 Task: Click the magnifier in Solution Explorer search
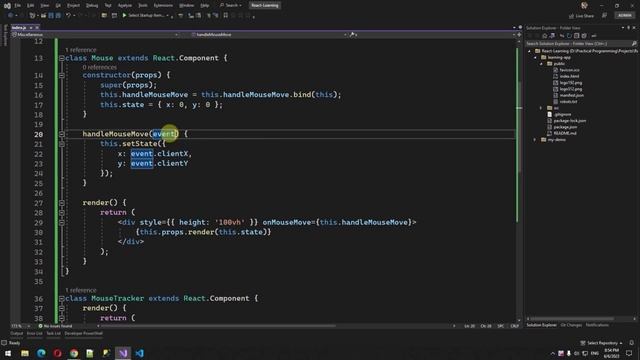coord(633,43)
